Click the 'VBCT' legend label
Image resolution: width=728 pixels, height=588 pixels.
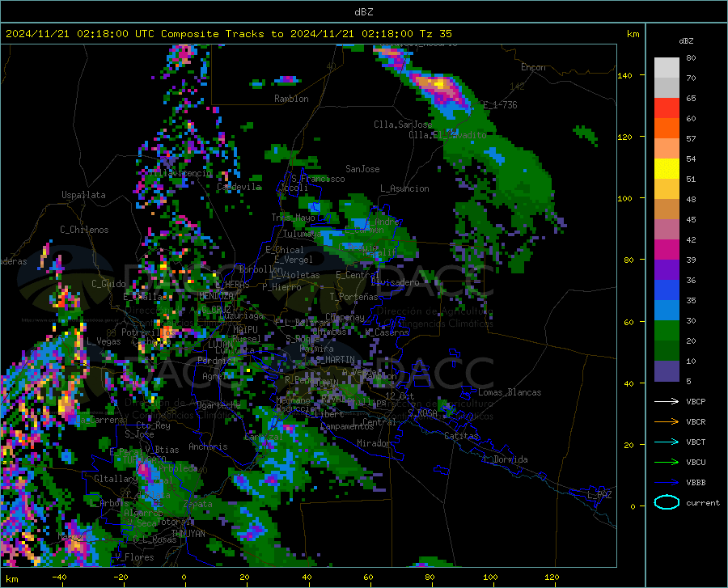point(696,442)
